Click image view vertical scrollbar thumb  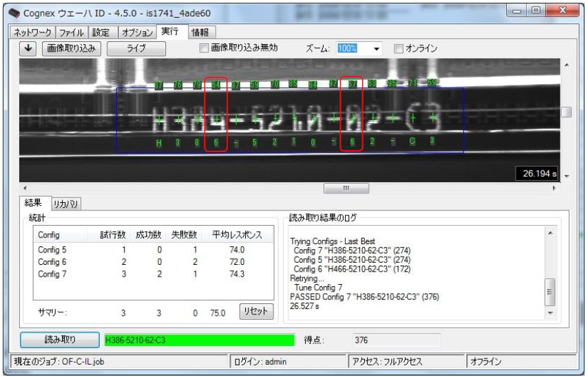coord(567,111)
